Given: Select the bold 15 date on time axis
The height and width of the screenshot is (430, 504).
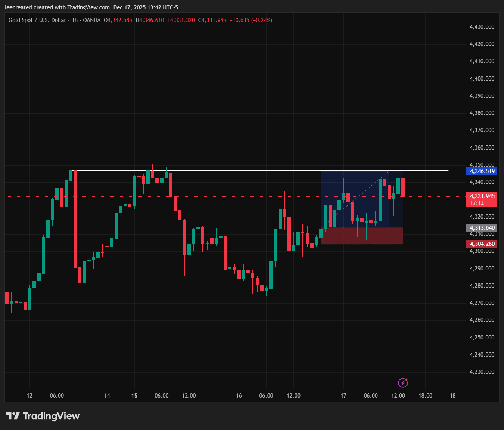Looking at the screenshot, I should click(x=134, y=396).
